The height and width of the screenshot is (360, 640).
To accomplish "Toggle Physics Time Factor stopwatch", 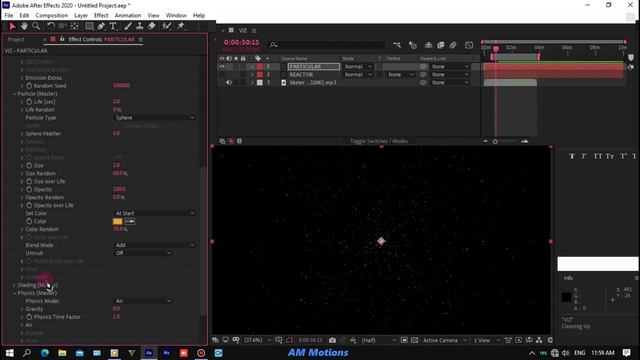I will tap(29, 317).
